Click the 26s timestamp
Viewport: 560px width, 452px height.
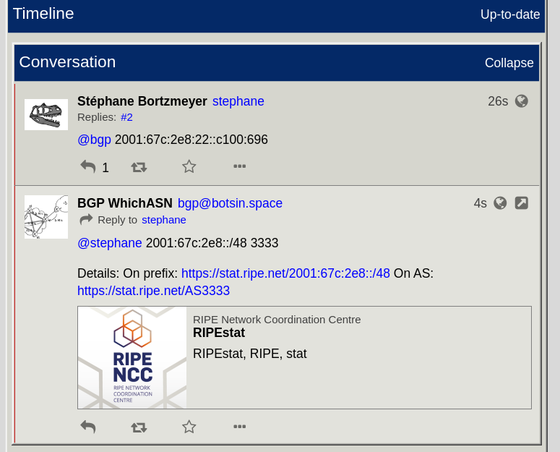(x=498, y=101)
